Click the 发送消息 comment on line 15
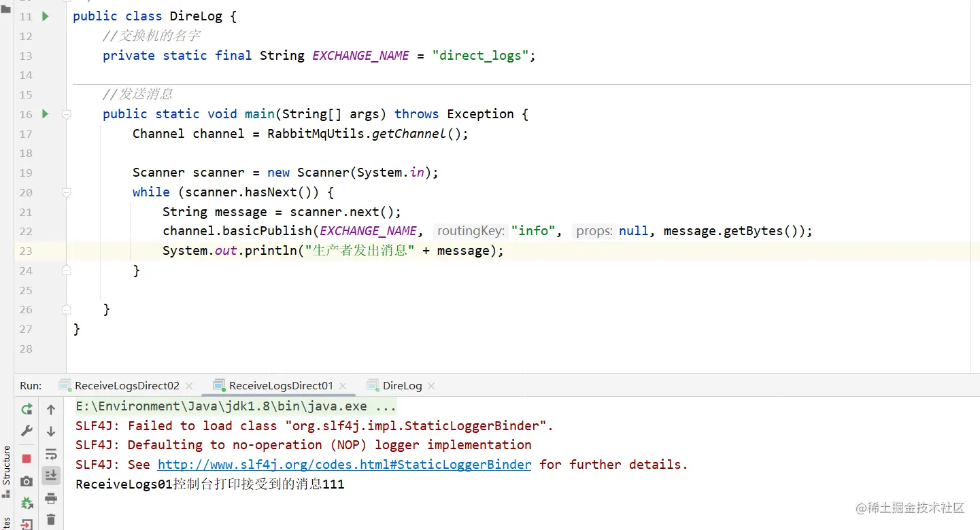Image resolution: width=980 pixels, height=530 pixels. click(x=138, y=94)
